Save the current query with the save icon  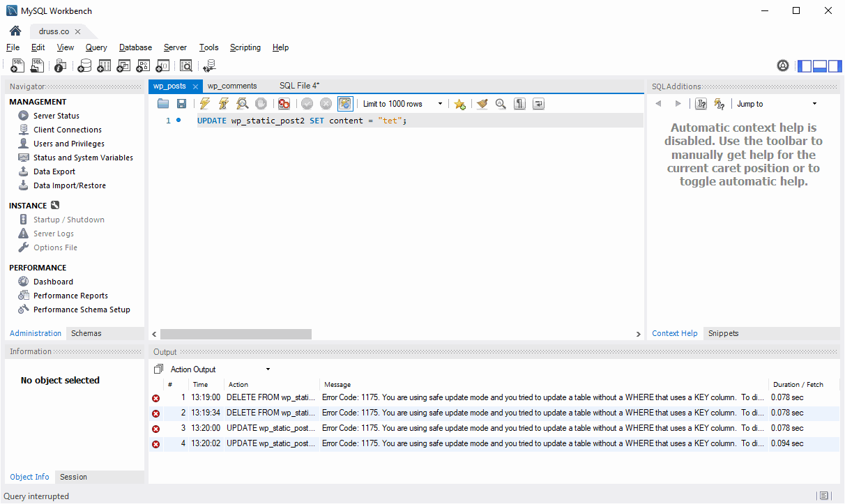click(181, 103)
